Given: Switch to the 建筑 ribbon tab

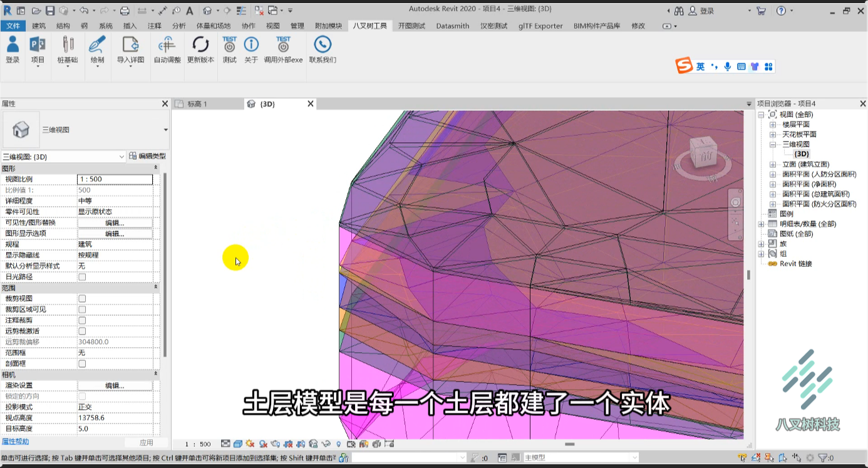Looking at the screenshot, I should [39, 26].
